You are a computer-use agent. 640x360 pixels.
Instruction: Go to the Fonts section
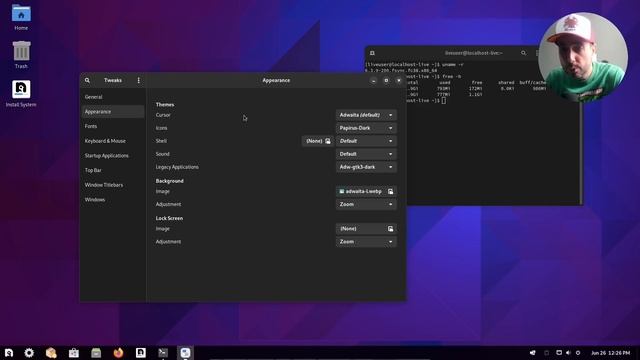tap(113, 127)
